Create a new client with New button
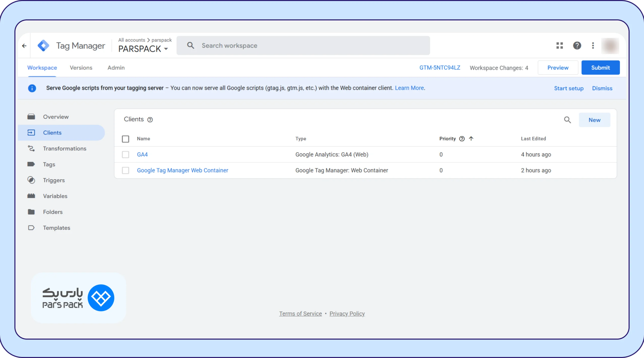The height and width of the screenshot is (358, 644). [594, 120]
